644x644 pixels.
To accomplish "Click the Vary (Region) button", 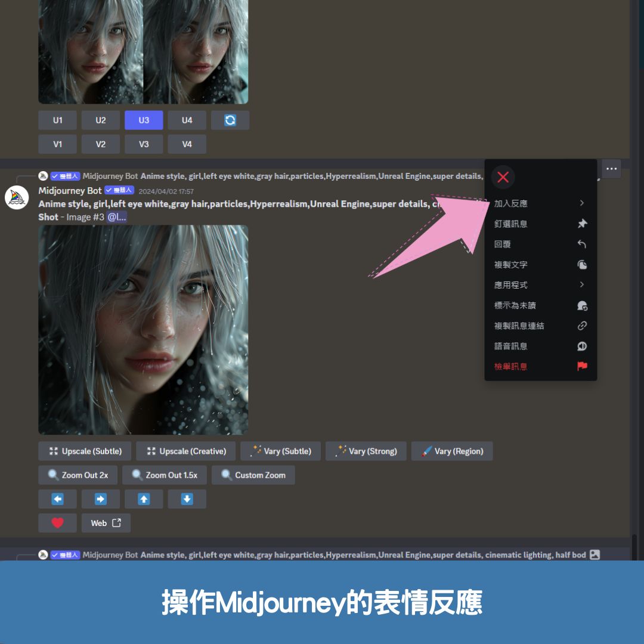I will [x=451, y=451].
